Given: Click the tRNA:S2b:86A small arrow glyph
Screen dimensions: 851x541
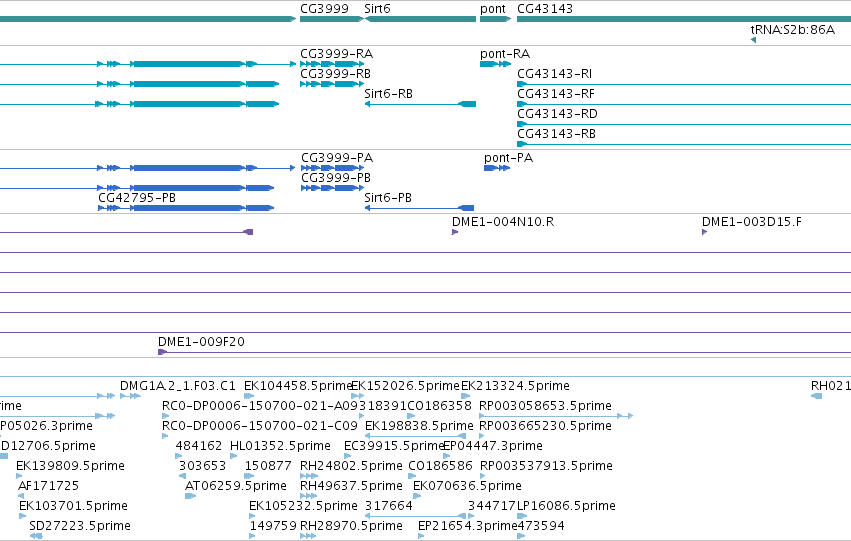Looking at the screenshot, I should click(x=753, y=40).
